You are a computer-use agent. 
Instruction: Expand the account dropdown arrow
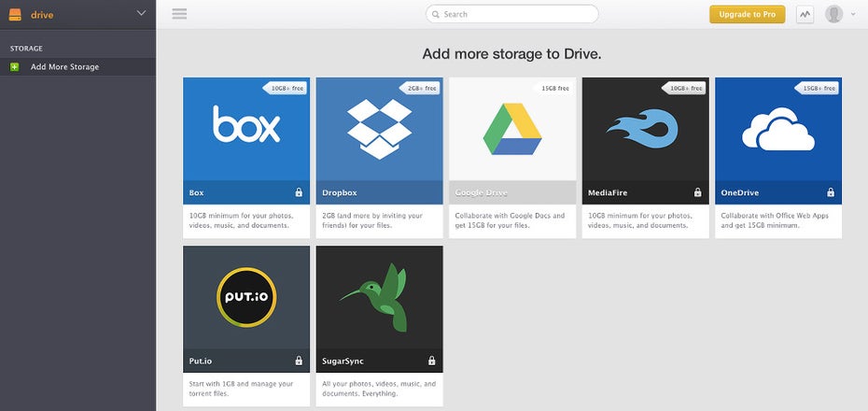tap(853, 15)
